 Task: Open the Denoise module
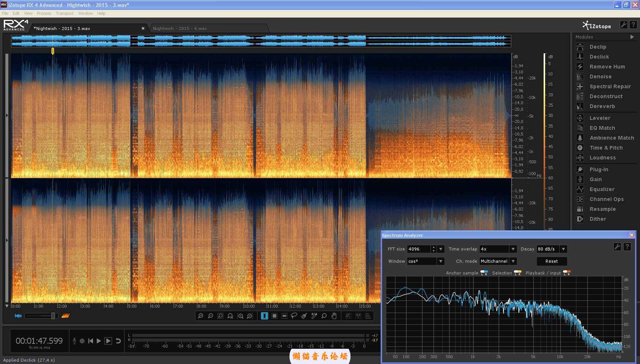(x=600, y=77)
